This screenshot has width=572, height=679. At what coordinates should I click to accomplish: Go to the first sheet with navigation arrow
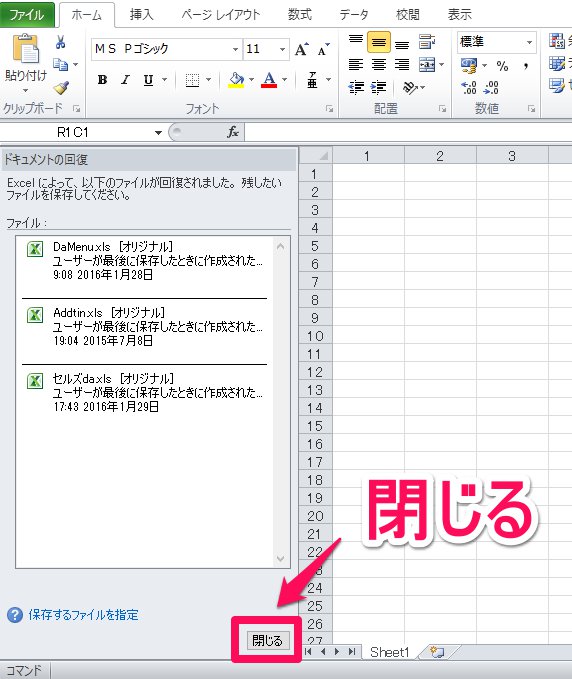308,652
